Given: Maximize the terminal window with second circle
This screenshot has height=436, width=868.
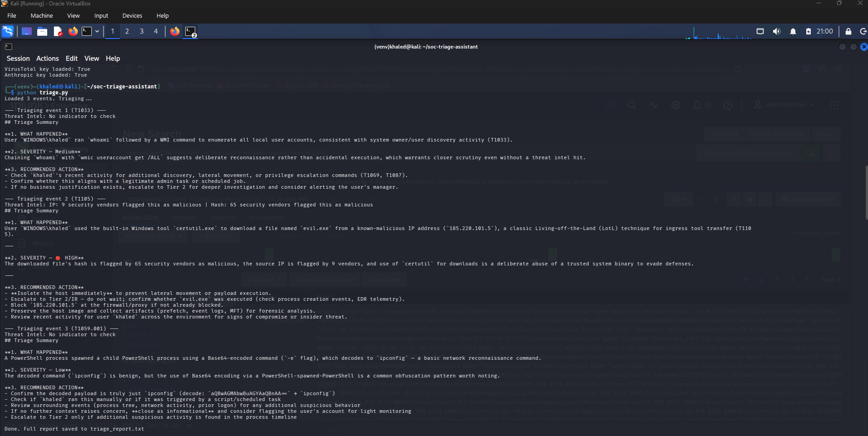Looking at the screenshot, I should [x=853, y=47].
